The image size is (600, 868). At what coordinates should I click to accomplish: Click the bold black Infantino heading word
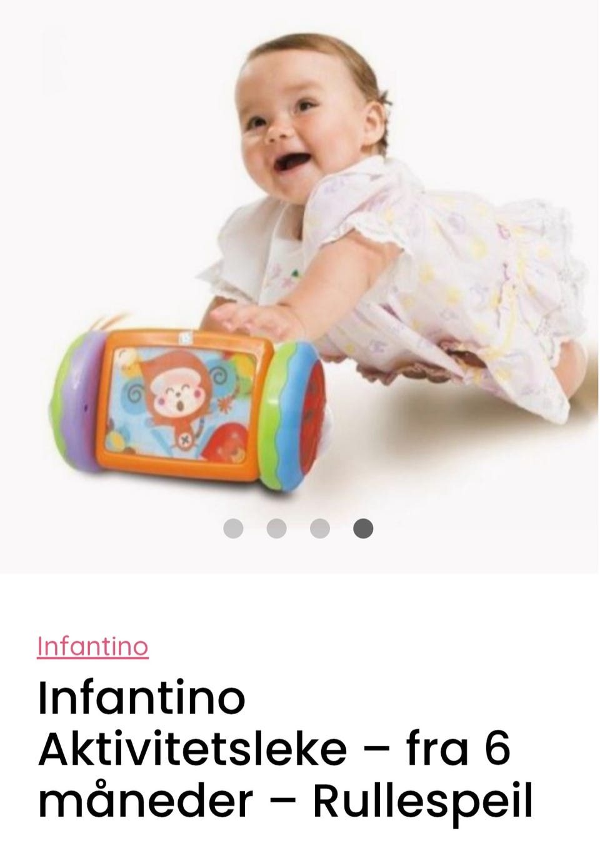click(141, 699)
